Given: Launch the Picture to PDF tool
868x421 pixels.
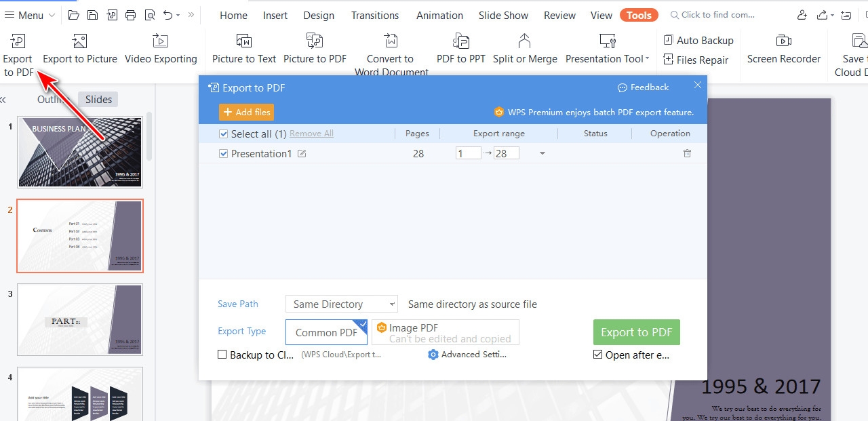Looking at the screenshot, I should (315, 49).
